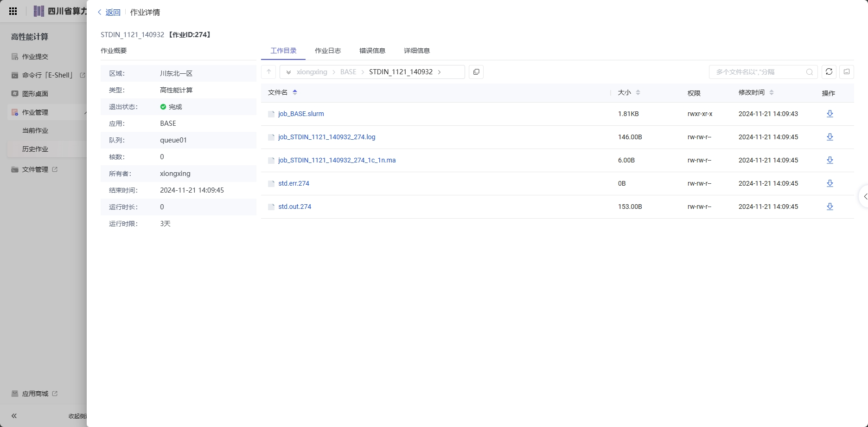Open the app grid launcher icon
868x427 pixels.
point(13,11)
